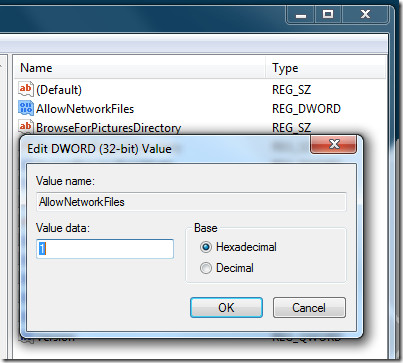Click REG_SZ type of the (Default) row
This screenshot has width=403, height=363.
click(x=291, y=90)
